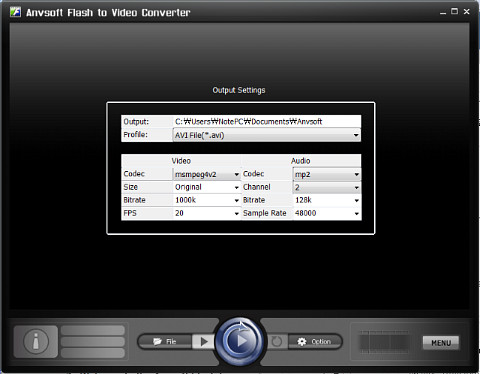Click the Output: label

[136, 122]
